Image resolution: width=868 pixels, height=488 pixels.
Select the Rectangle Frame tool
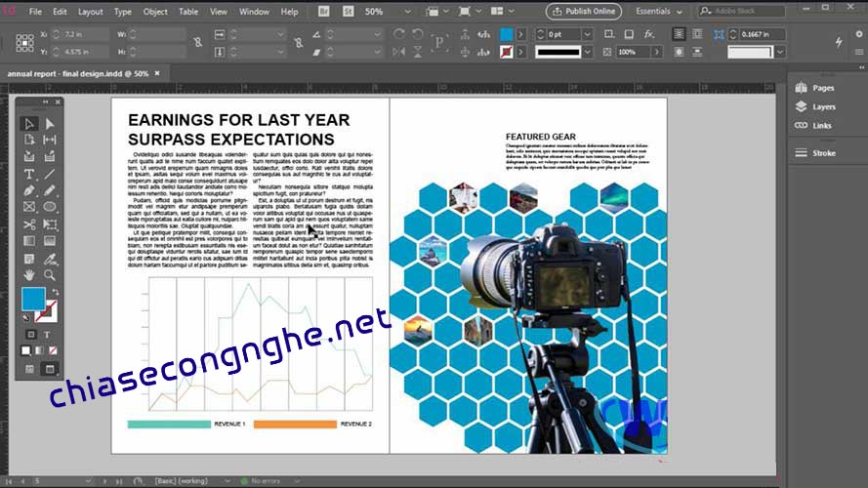pos(29,207)
